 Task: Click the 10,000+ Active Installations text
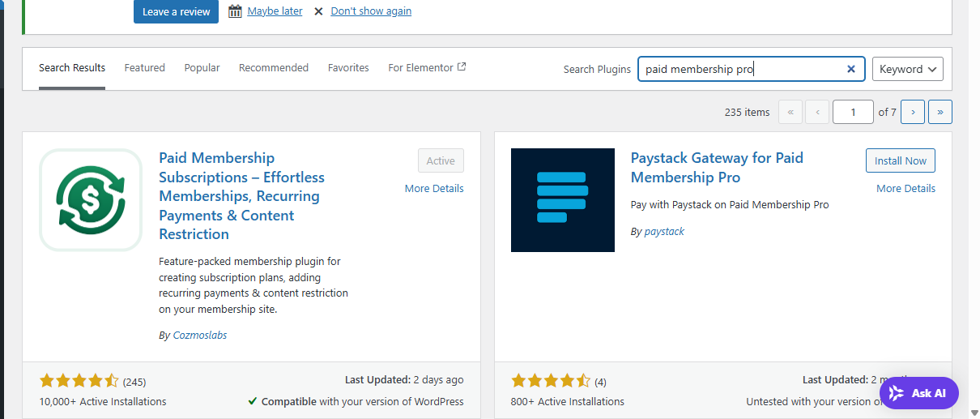103,401
